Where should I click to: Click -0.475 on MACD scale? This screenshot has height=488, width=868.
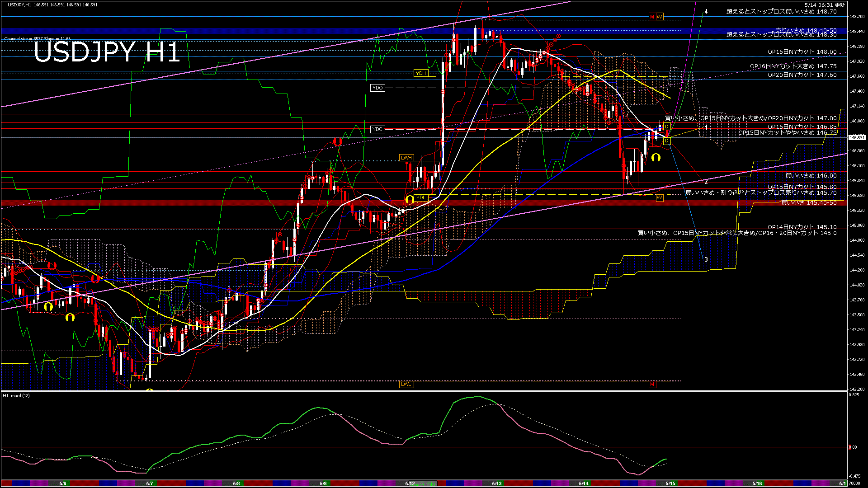854,476
